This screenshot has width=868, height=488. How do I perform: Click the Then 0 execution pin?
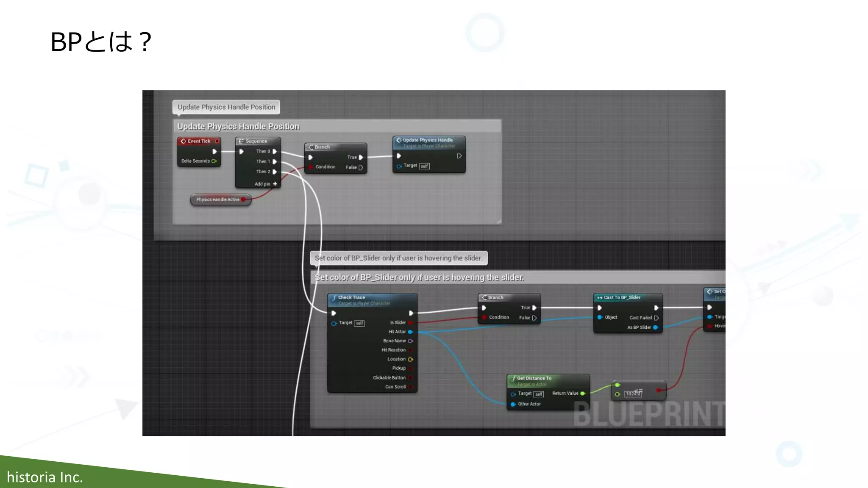point(275,151)
